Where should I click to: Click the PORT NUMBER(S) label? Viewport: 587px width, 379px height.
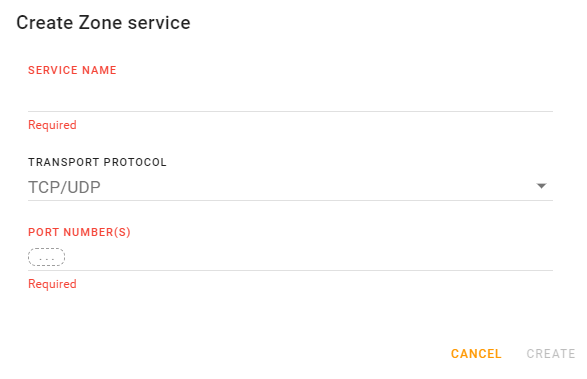coord(79,232)
